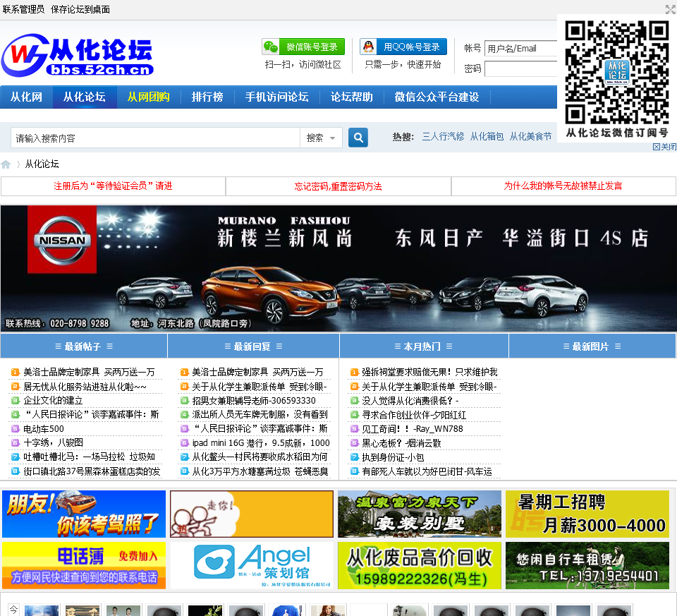Open 为什么我的帐号无故被禁止发言 link
The image size is (677, 616).
tap(563, 186)
